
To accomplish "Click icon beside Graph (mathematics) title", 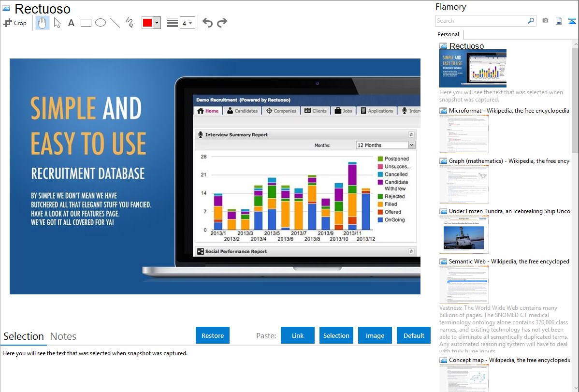I will click(443, 161).
